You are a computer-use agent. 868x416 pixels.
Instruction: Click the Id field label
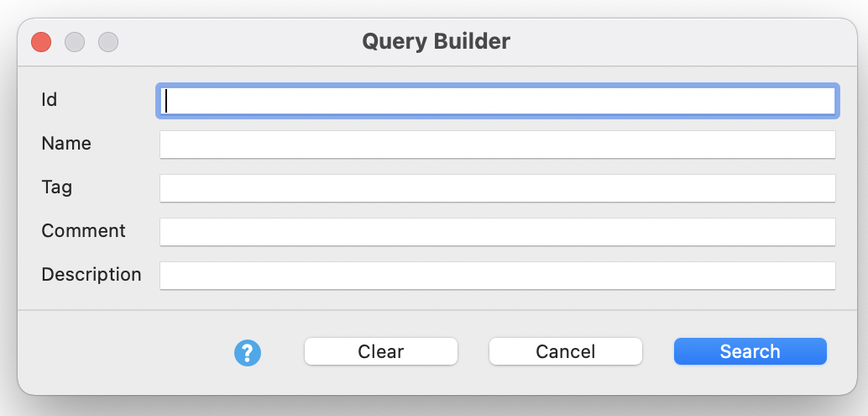pyautogui.click(x=50, y=99)
